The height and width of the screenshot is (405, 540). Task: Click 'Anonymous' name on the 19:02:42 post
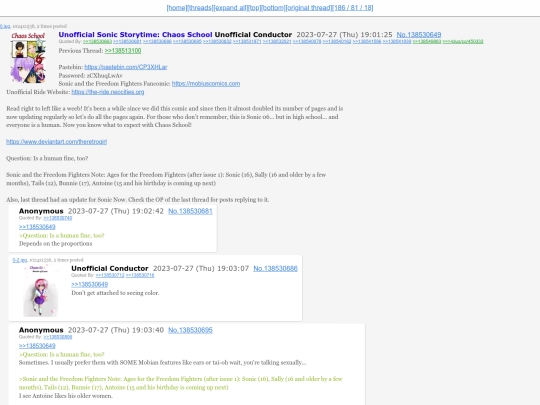(41, 211)
